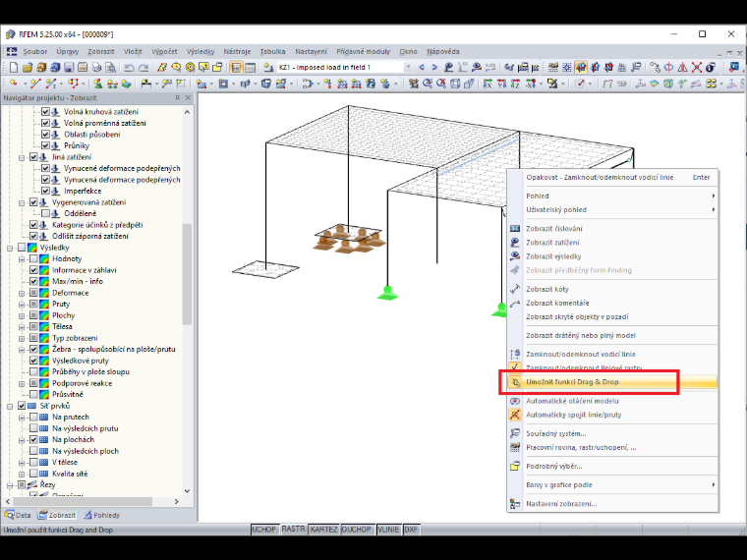Click the zoom window magnifier icon
This screenshot has width=747, height=560.
point(428,84)
